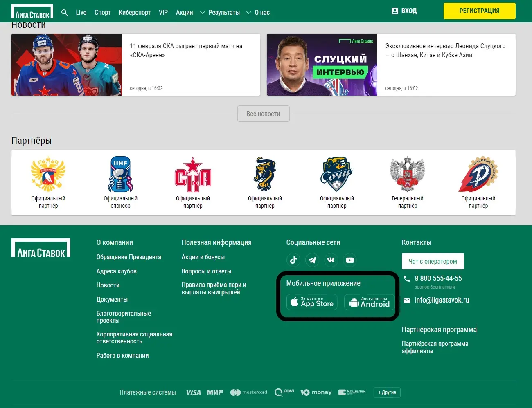Open the VIP menu item
Viewport: 532px width, 408px height.
point(163,13)
